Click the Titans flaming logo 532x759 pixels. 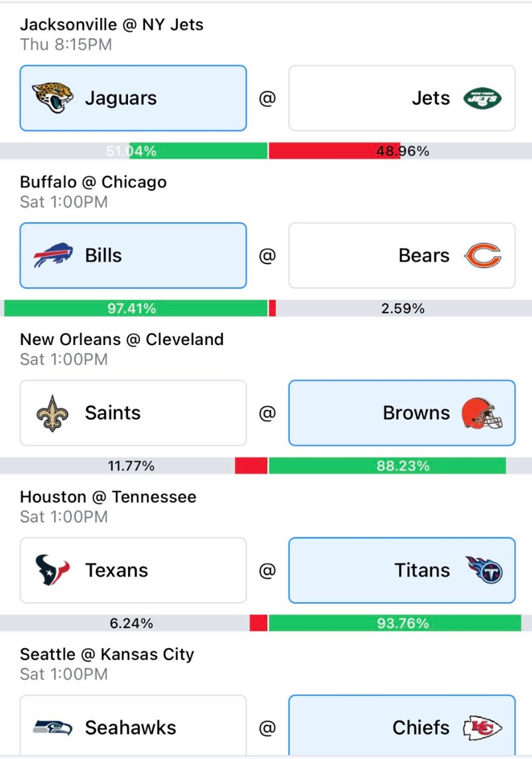484,570
